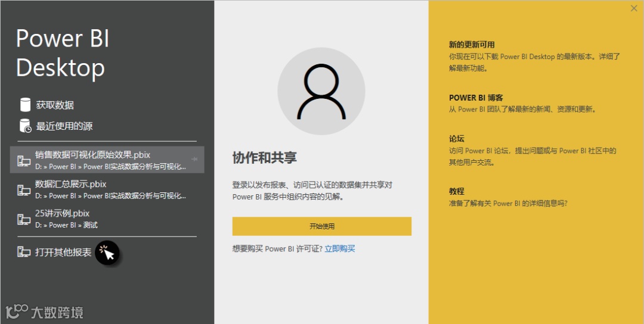Image resolution: width=644 pixels, height=324 pixels.
Task: Click the user avatar placeholder circle
Action: pyautogui.click(x=321, y=91)
